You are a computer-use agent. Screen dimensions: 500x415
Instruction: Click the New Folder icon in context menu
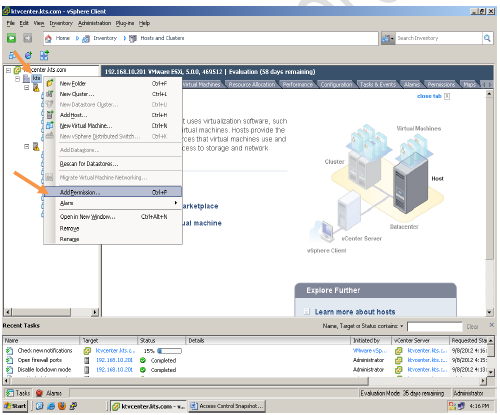click(x=50, y=83)
